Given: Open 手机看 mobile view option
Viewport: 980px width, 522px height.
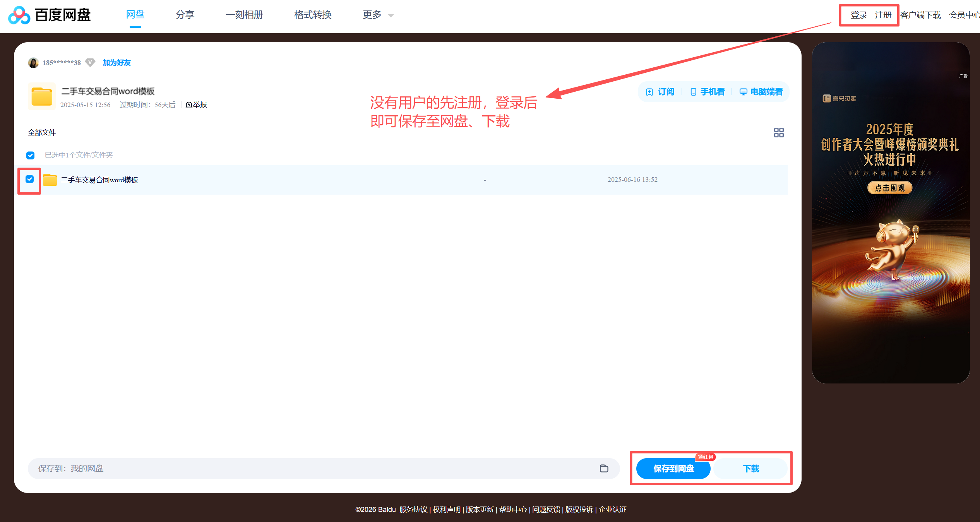Looking at the screenshot, I should pos(708,92).
